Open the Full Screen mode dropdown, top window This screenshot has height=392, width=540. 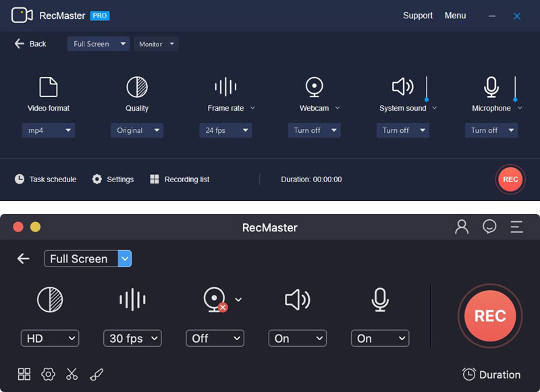(99, 44)
